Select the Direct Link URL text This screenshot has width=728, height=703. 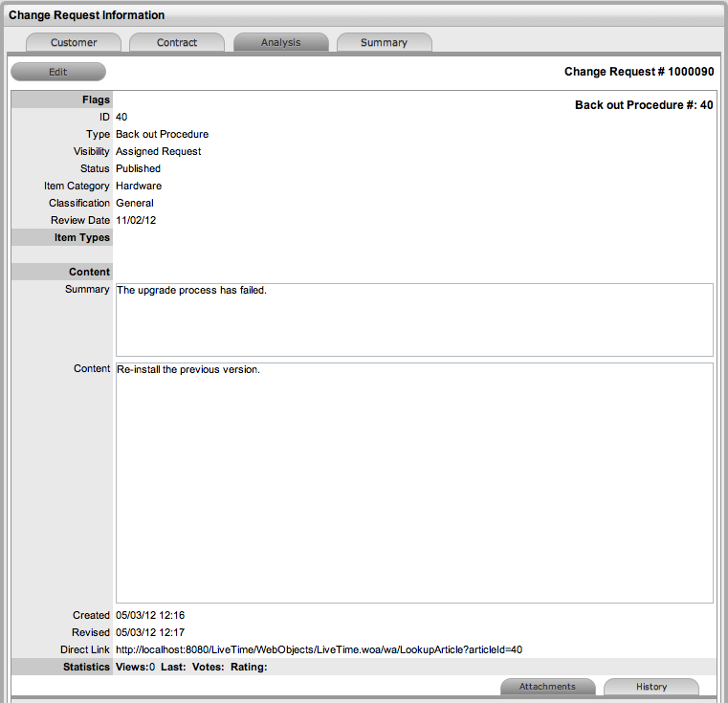pos(319,649)
